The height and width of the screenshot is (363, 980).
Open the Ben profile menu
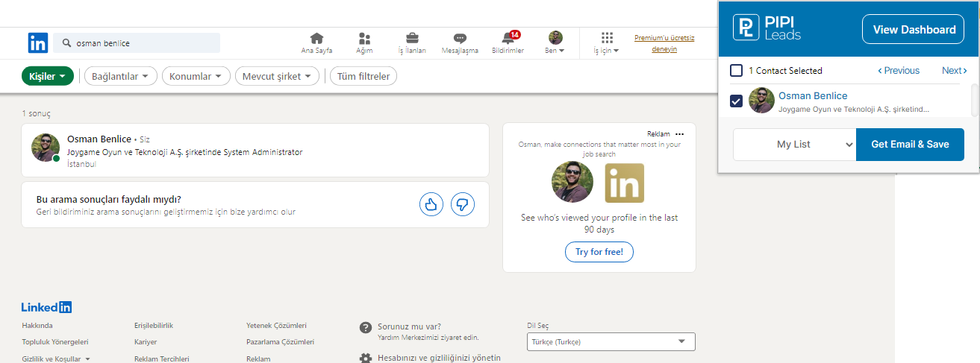555,43
